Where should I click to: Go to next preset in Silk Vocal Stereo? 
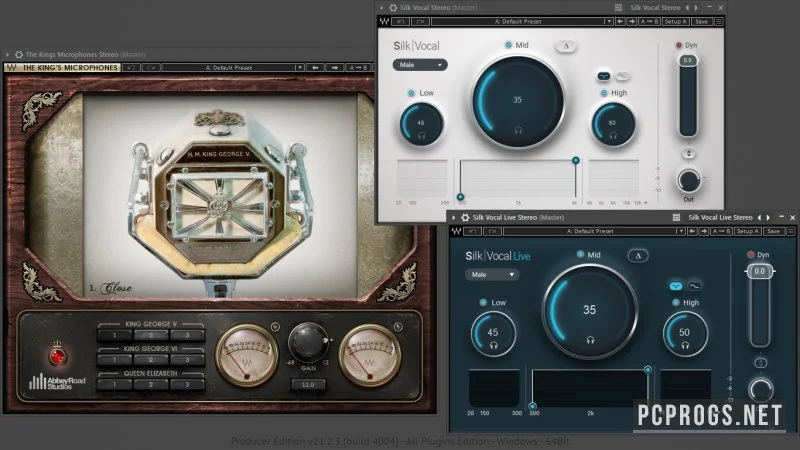(x=632, y=21)
